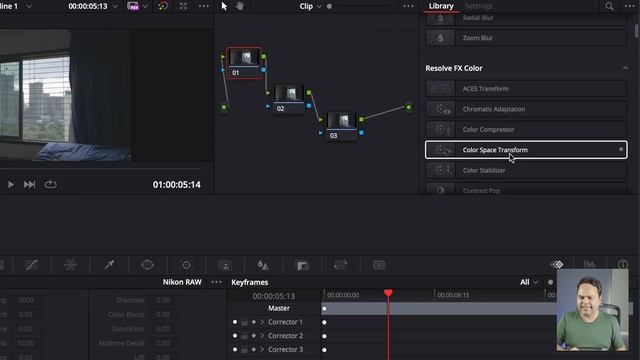Select node 03 thumbnail

(x=342, y=120)
